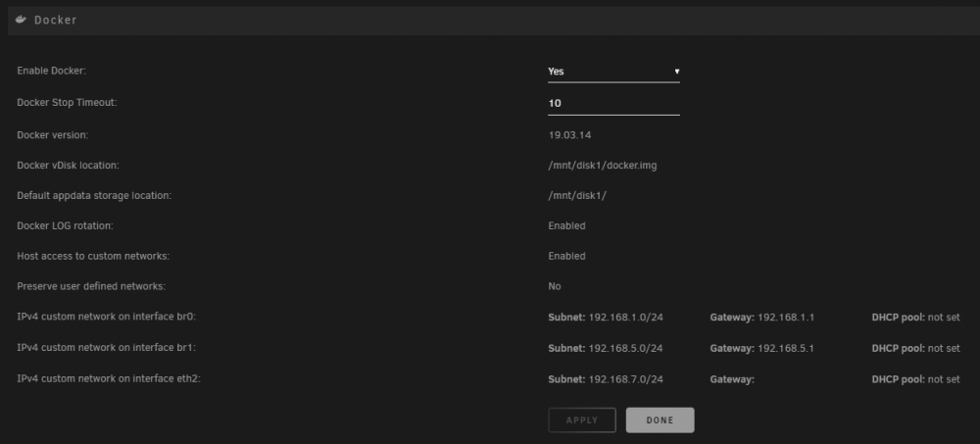980x444 pixels.
Task: Click the DONE button
Action: [x=660, y=420]
